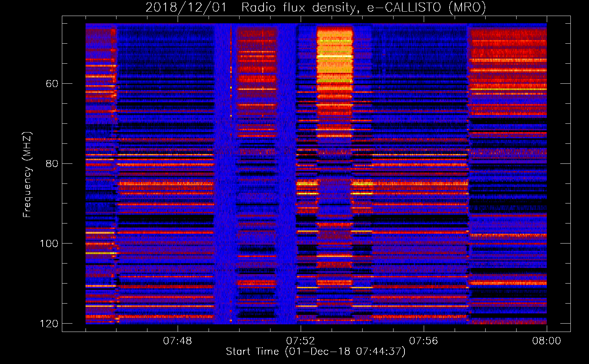589x364 pixels.
Task: Click the "Start Time (01-Dec-18 07:44:37)" axis label
Action: (x=316, y=352)
